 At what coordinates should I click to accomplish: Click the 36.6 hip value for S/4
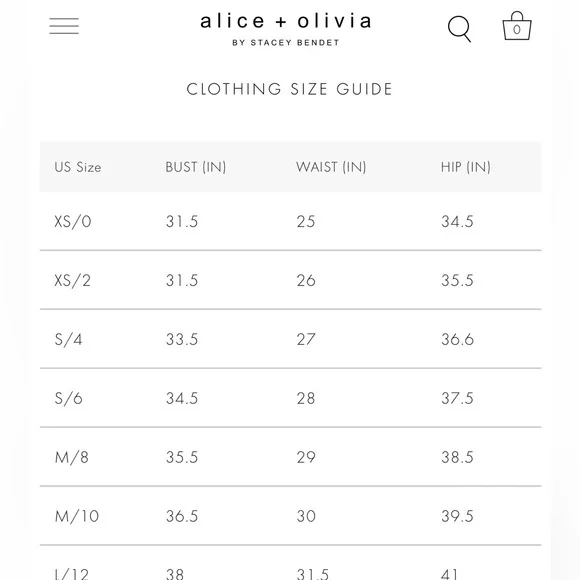point(458,340)
